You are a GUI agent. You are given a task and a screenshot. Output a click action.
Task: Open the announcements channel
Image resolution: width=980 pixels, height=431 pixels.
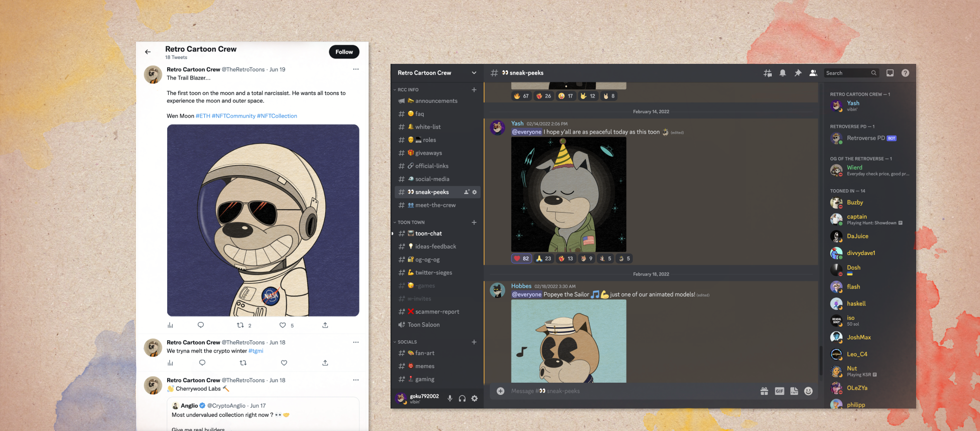tap(437, 101)
